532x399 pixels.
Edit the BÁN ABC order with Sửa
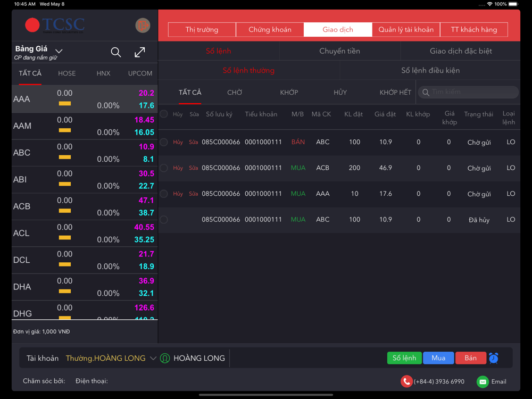coord(194,142)
